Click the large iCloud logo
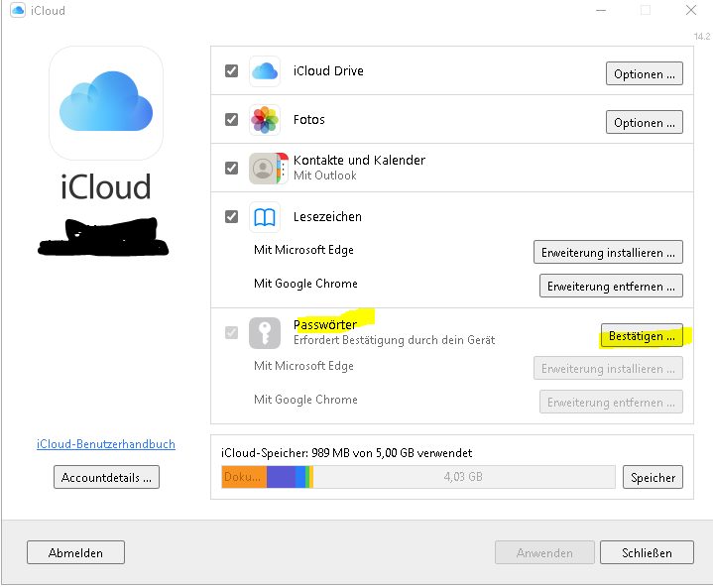Image resolution: width=713 pixels, height=588 pixels. (106, 104)
